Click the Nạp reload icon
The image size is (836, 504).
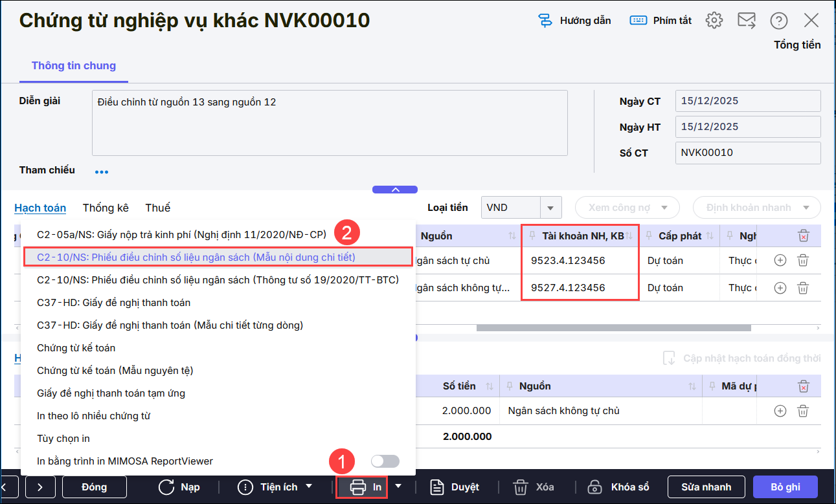(166, 487)
